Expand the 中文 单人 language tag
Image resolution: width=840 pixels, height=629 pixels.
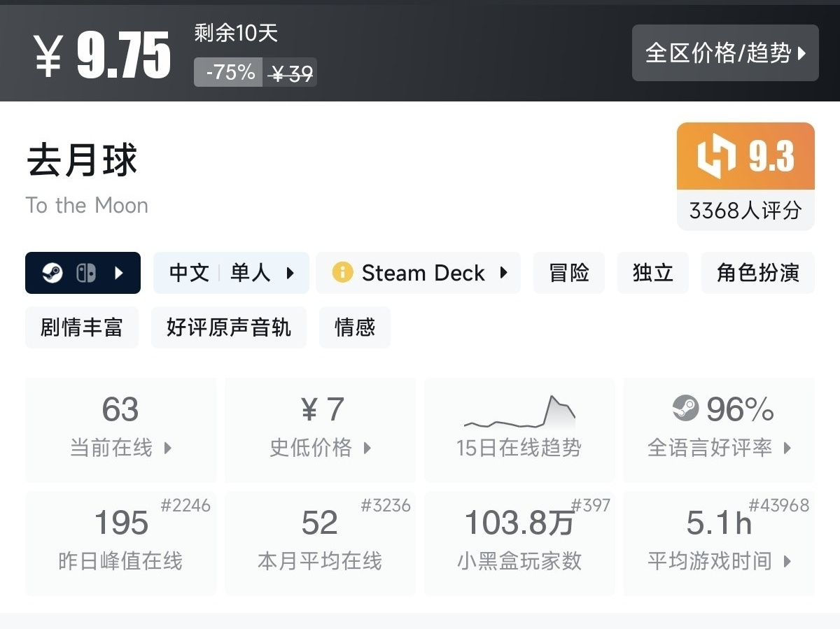pyautogui.click(x=231, y=273)
